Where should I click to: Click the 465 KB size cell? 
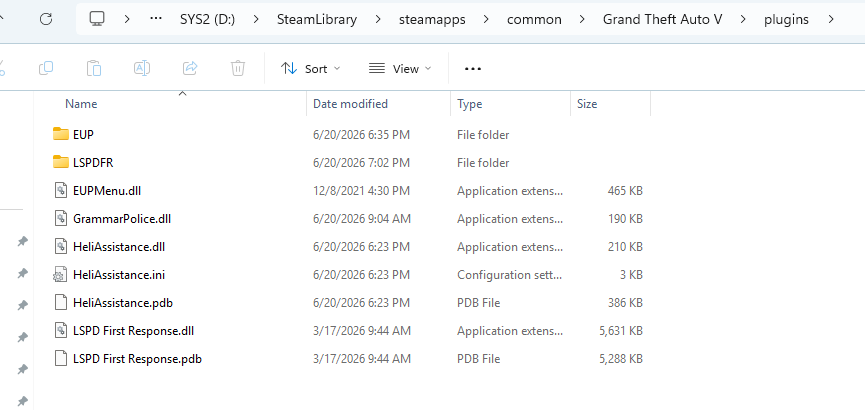coord(625,191)
